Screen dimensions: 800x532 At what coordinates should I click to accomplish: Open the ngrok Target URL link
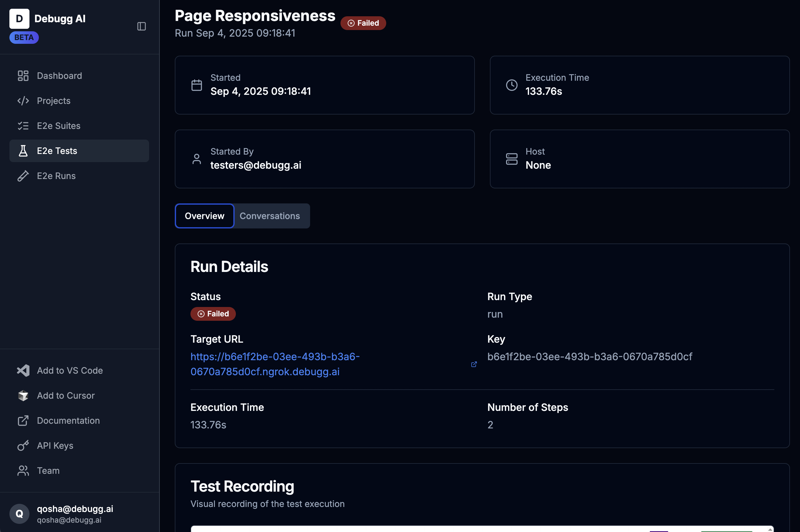275,364
